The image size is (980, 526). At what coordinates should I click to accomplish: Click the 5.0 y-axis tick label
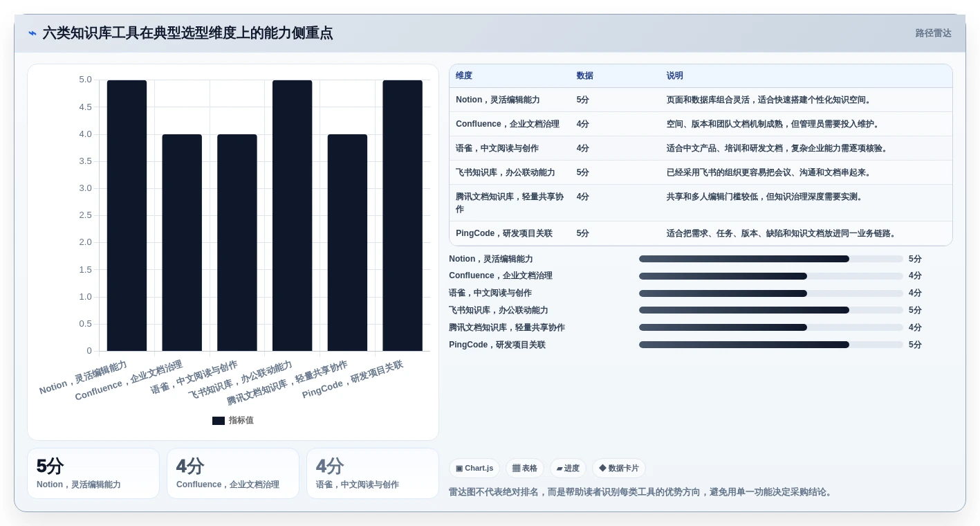pyautogui.click(x=85, y=80)
